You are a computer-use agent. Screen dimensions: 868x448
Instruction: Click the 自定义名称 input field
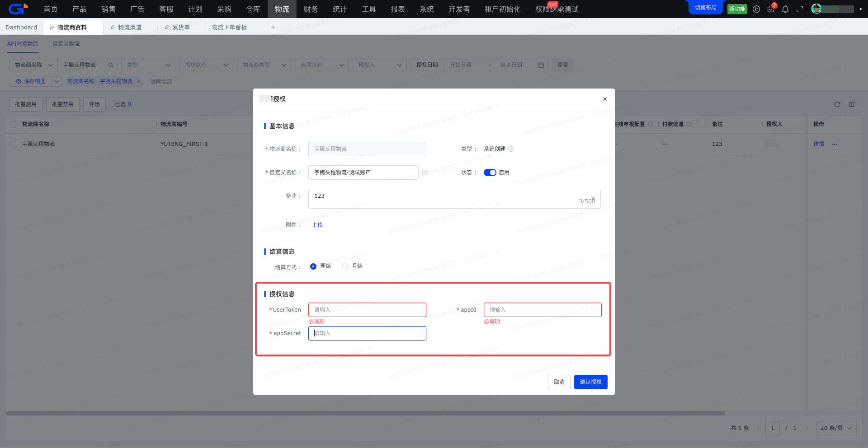(x=363, y=173)
